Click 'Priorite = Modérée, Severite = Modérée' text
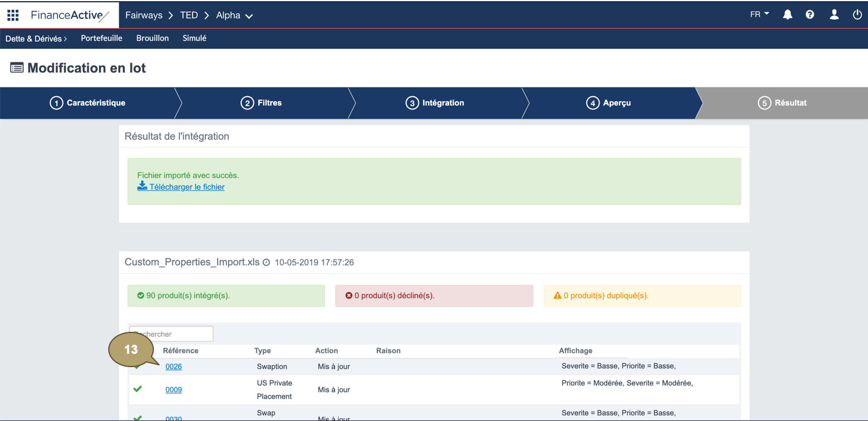Viewport: 868px width, 421px height. pos(627,383)
